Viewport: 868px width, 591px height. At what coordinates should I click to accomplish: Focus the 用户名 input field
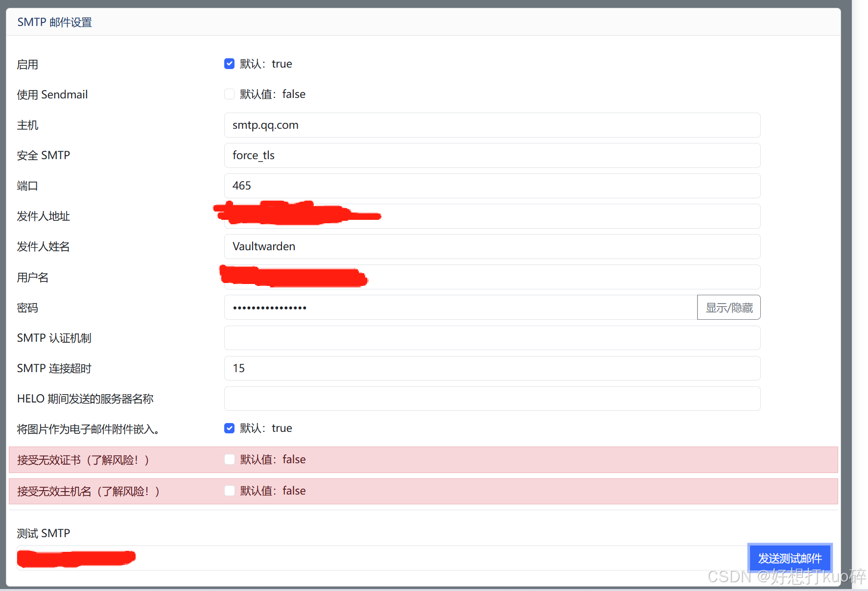tap(492, 277)
